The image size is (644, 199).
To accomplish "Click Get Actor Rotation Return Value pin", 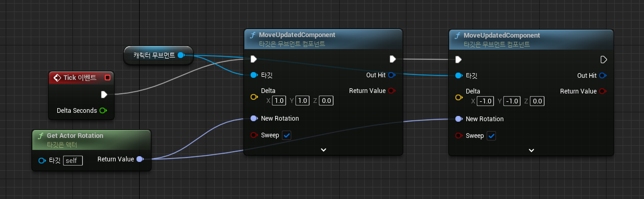I will tap(140, 159).
